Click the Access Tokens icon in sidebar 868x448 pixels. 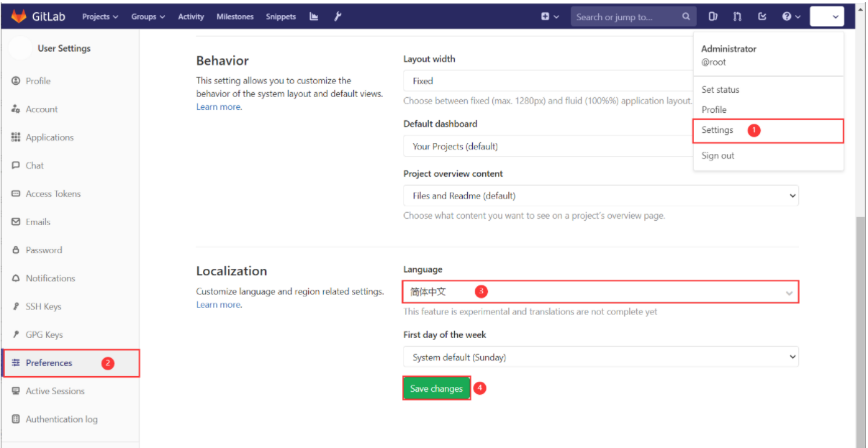click(16, 193)
